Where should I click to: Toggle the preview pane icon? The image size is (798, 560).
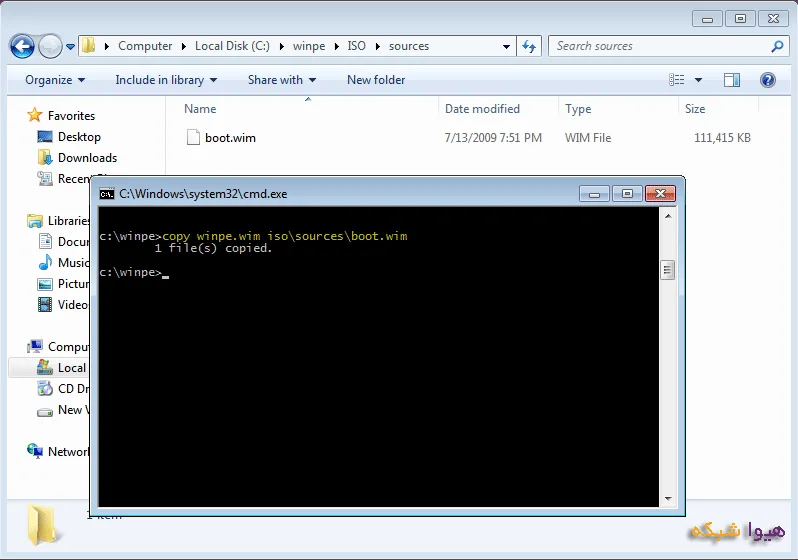pyautogui.click(x=732, y=80)
